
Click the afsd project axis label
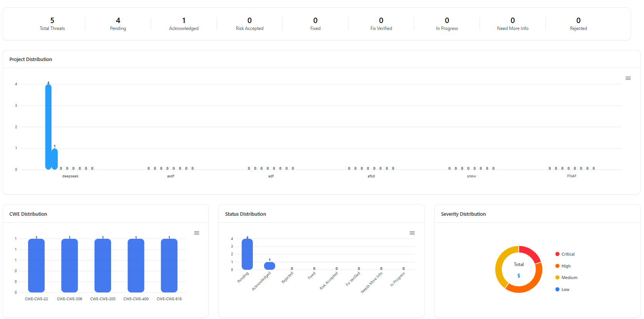371,176
